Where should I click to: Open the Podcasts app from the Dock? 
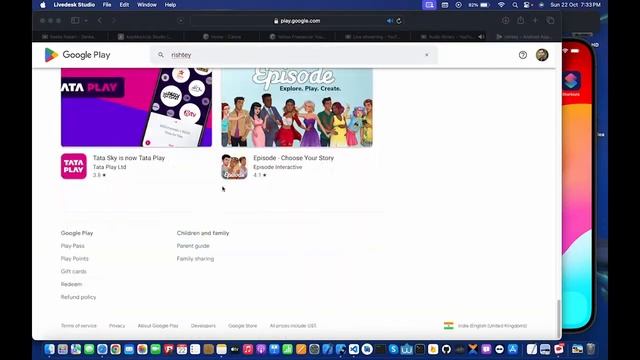click(x=261, y=349)
